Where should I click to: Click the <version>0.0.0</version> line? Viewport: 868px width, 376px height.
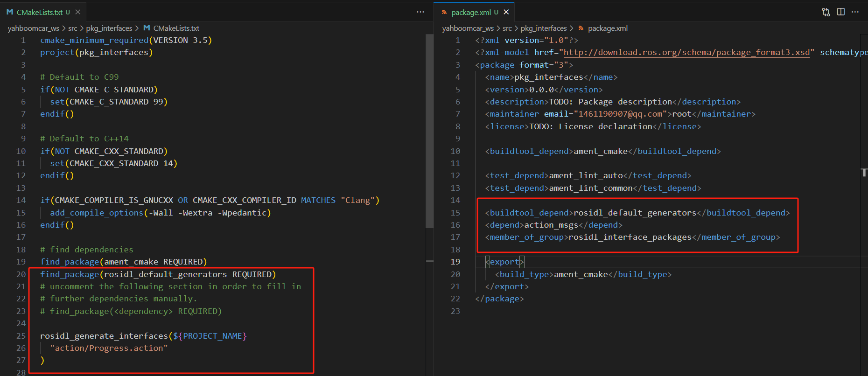click(544, 90)
